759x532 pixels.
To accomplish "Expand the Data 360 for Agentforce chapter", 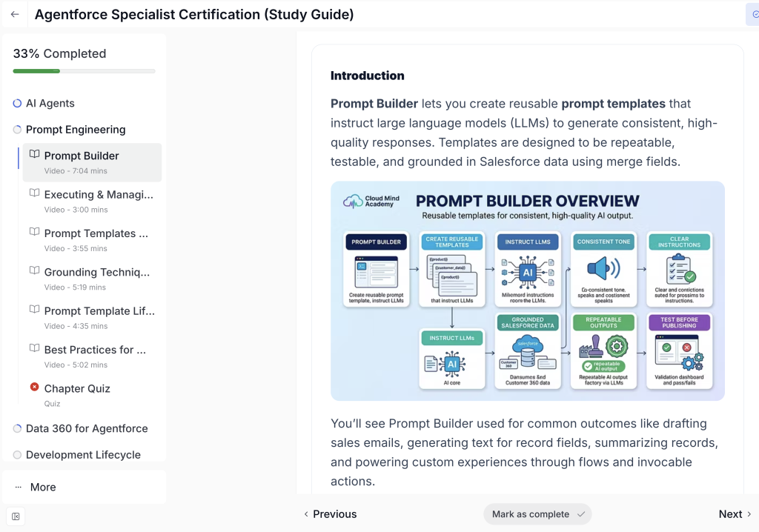I will pyautogui.click(x=87, y=428).
